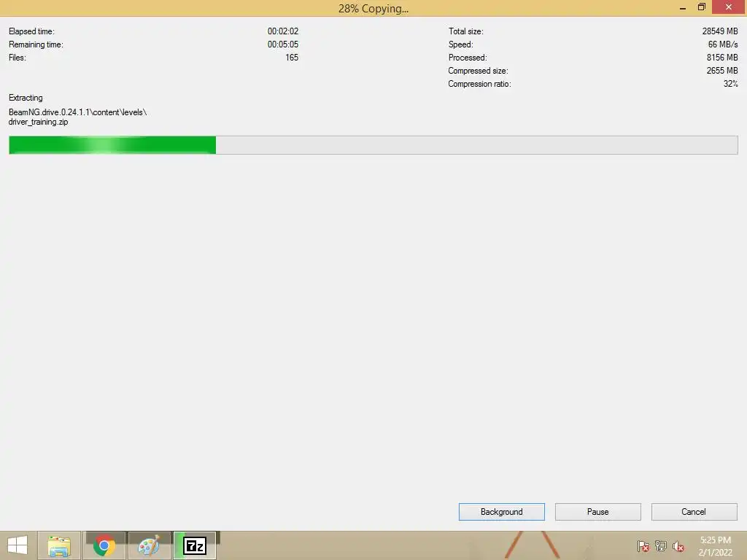Click the '28% Copying...' window title

tap(373, 9)
